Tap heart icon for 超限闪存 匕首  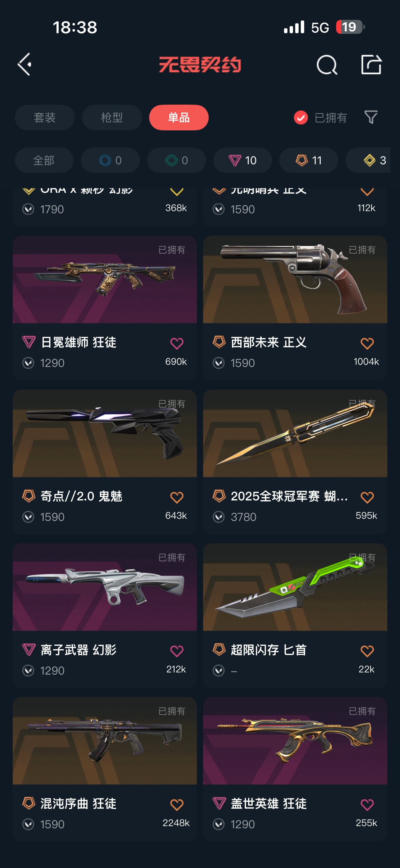coord(367,651)
